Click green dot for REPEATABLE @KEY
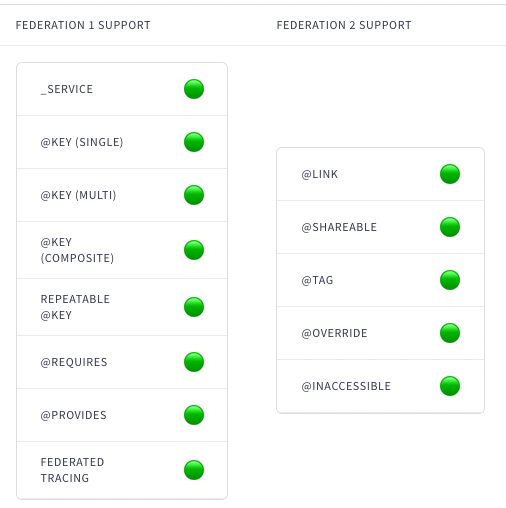The image size is (506, 508). point(194,307)
